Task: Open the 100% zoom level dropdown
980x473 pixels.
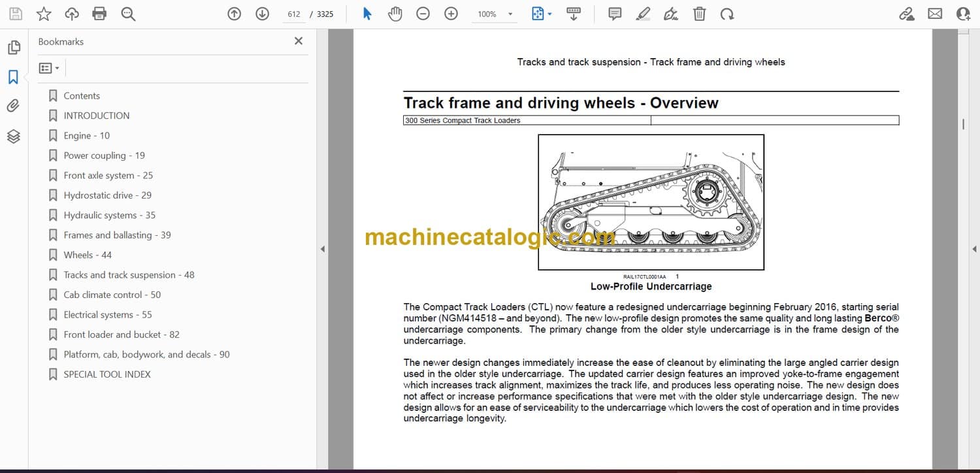Action: pos(496,14)
